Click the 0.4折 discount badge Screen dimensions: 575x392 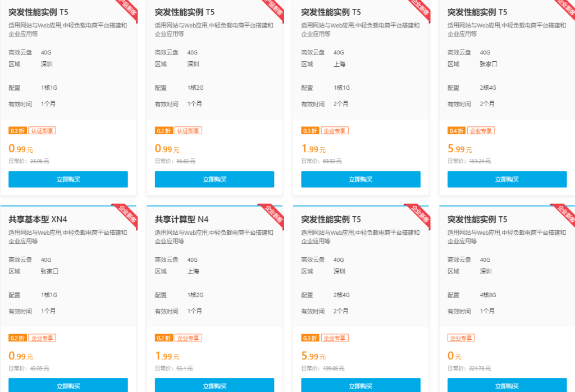[456, 131]
